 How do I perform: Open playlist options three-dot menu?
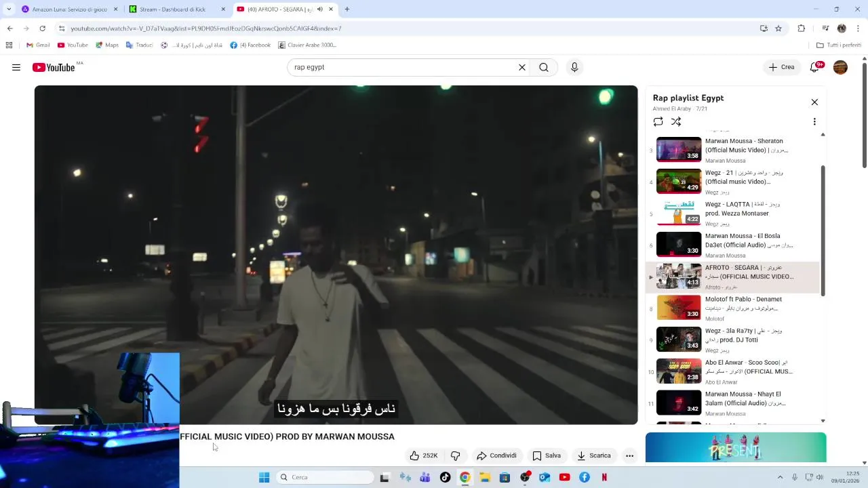814,121
